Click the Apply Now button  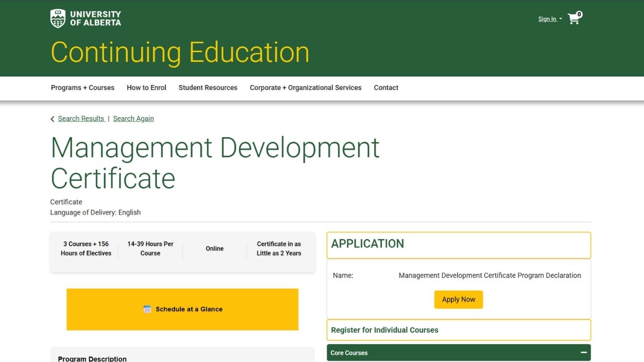tap(458, 299)
